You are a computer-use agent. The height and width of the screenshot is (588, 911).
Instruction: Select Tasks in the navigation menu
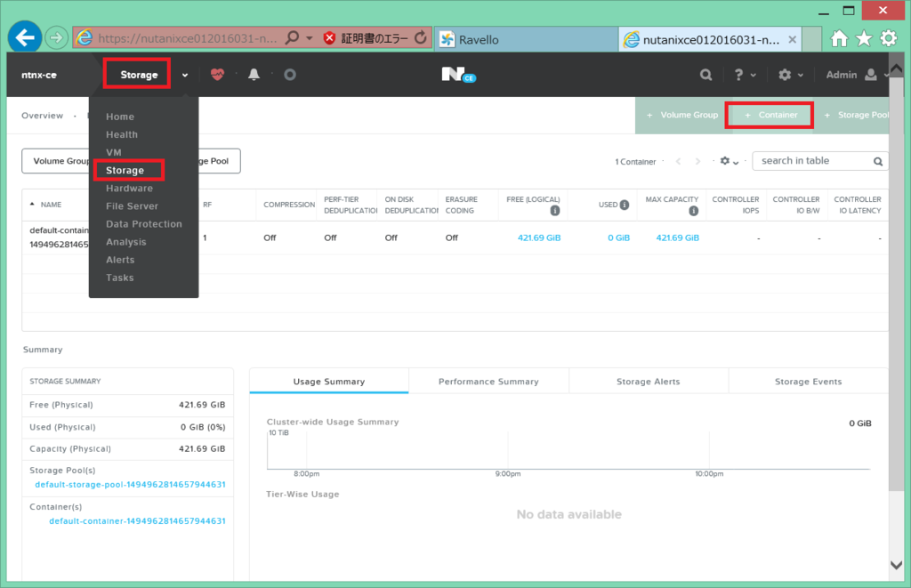tap(120, 278)
